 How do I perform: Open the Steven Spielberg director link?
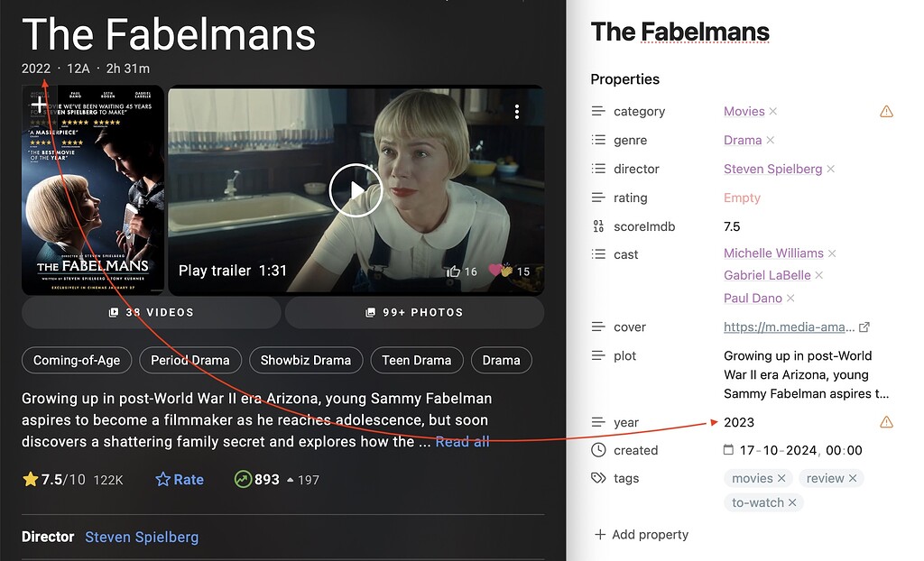click(x=142, y=537)
